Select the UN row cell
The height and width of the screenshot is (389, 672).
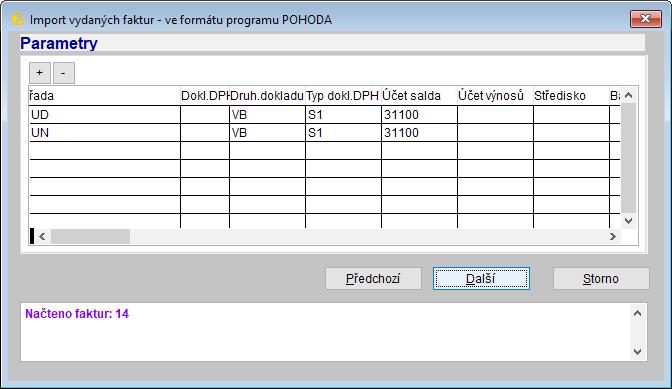(105, 133)
